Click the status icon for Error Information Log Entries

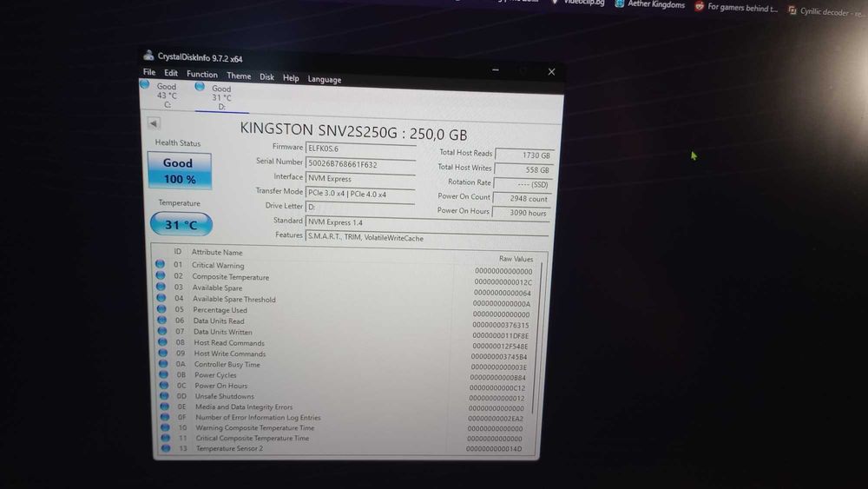(165, 417)
